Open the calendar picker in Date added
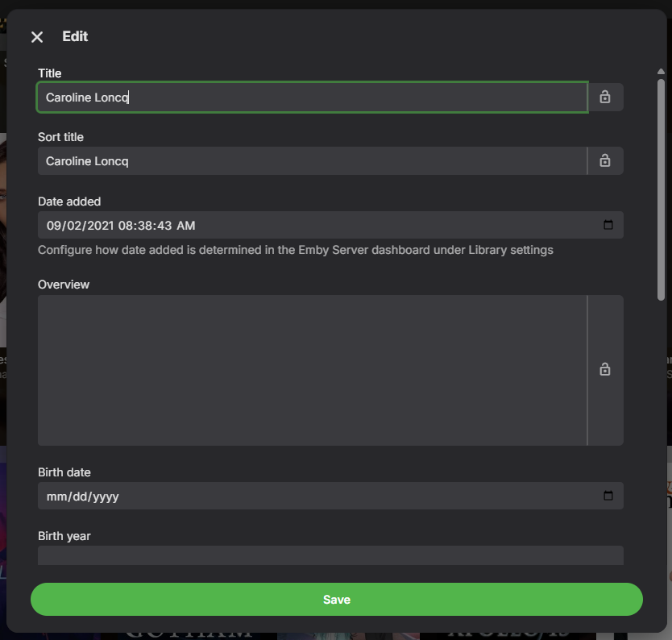The image size is (672, 640). [x=608, y=225]
